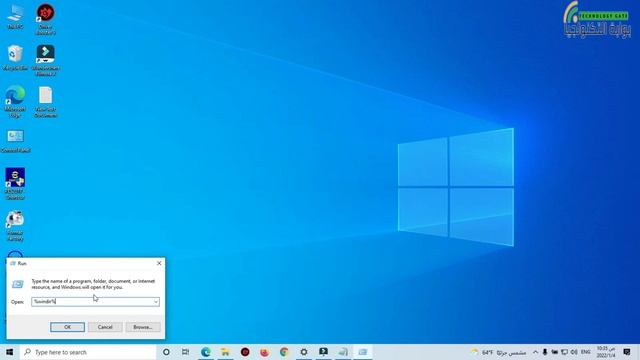The width and height of the screenshot is (640, 360).
Task: Select the New Text Document file icon
Action: [x=45, y=102]
